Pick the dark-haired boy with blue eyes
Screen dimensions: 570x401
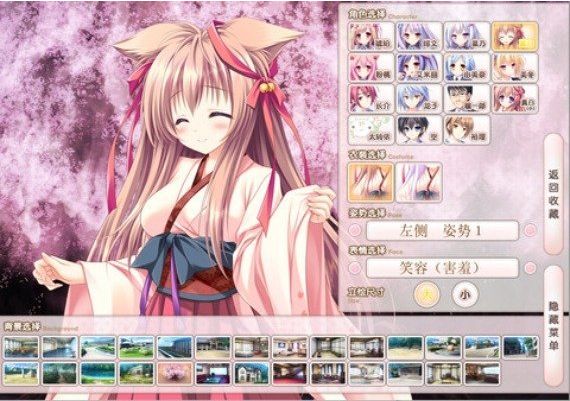pyautogui.click(x=419, y=130)
